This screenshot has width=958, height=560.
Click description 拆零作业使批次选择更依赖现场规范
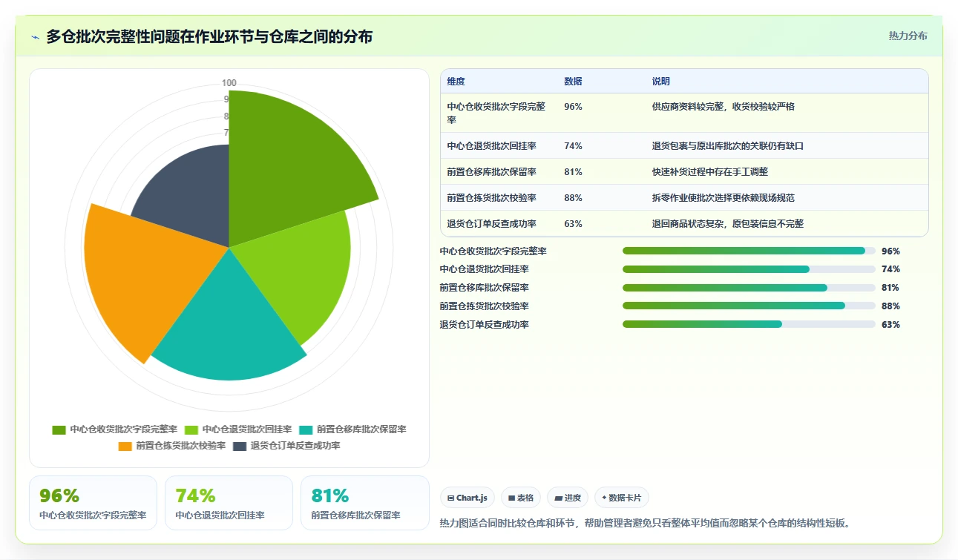point(724,198)
